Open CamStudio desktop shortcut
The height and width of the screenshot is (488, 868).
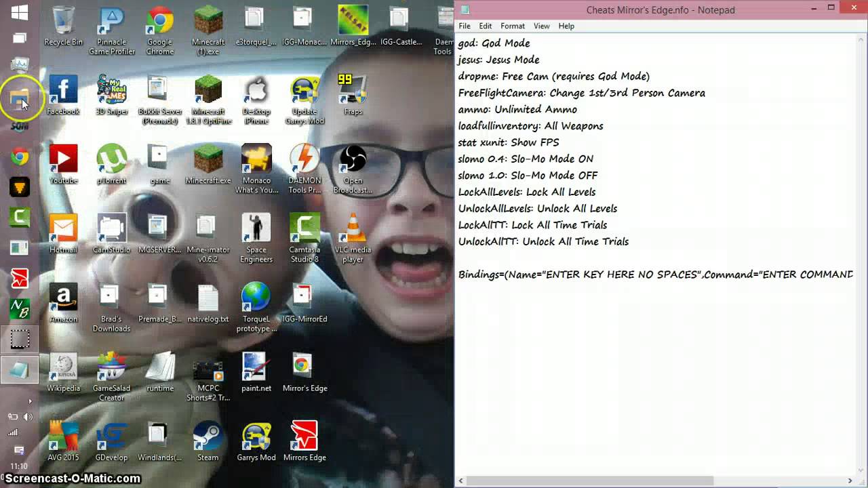[112, 233]
